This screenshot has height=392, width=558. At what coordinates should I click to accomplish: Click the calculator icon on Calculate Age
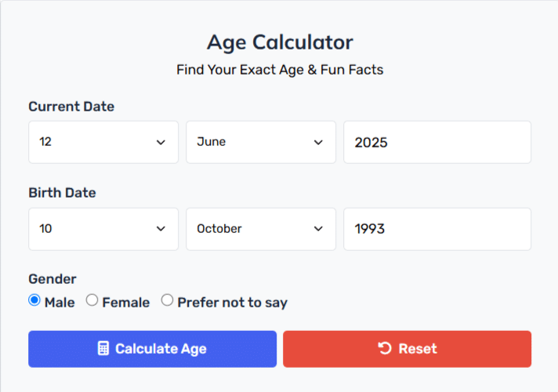(103, 348)
